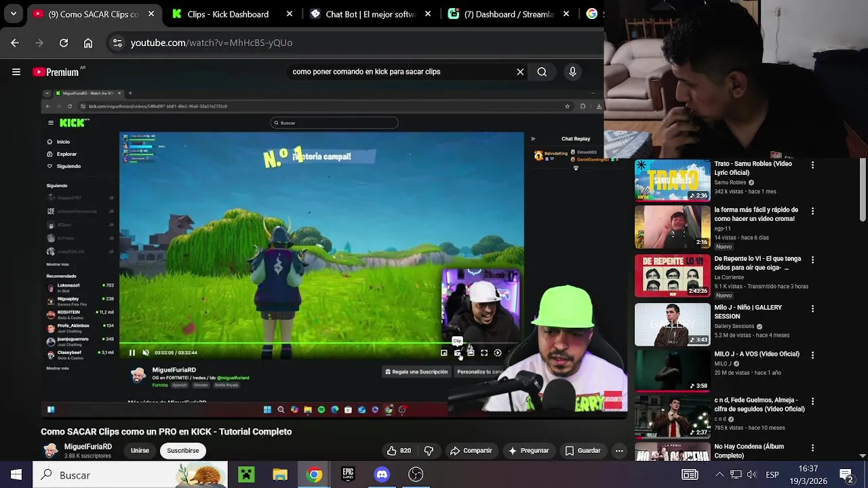Screen dimensions: 868x488
Task: Open options menu for De Repente lo Vi
Action: point(812,260)
